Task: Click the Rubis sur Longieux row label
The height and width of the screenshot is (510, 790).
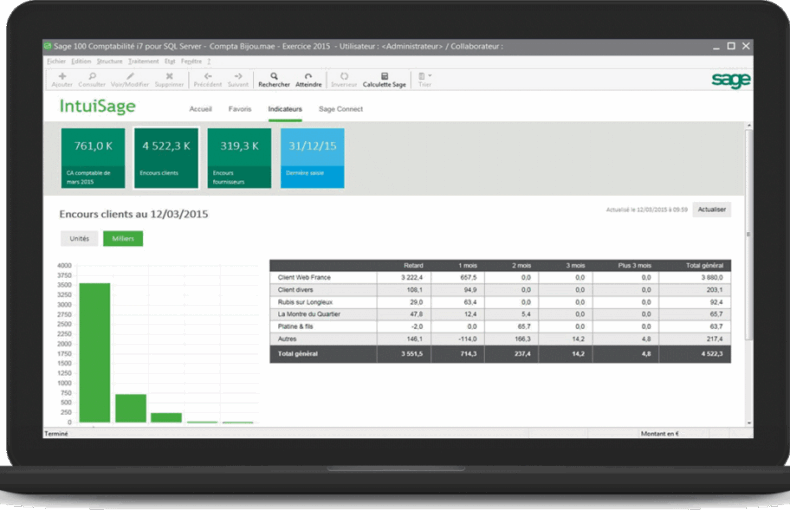Action: coord(305,302)
